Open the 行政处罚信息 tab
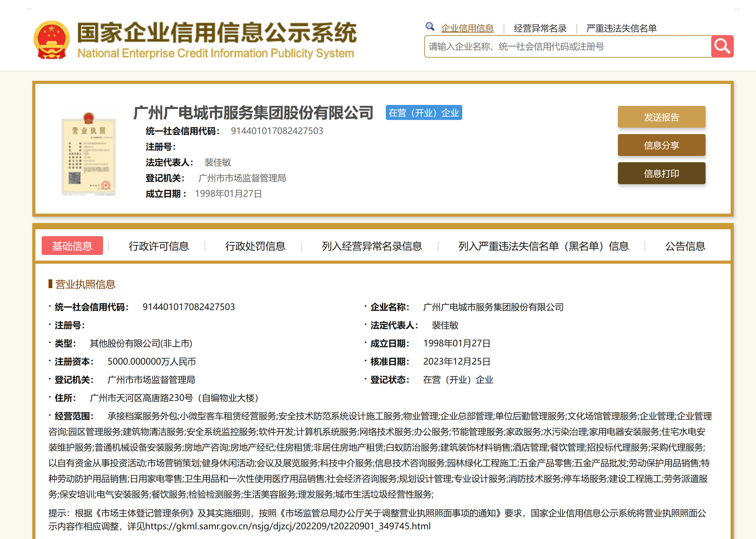756x539 pixels. (255, 246)
